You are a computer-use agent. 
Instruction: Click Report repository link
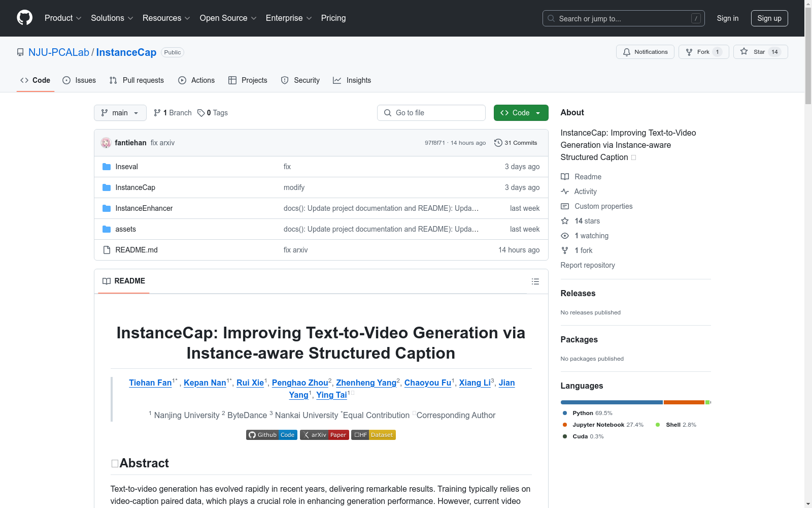(x=588, y=265)
